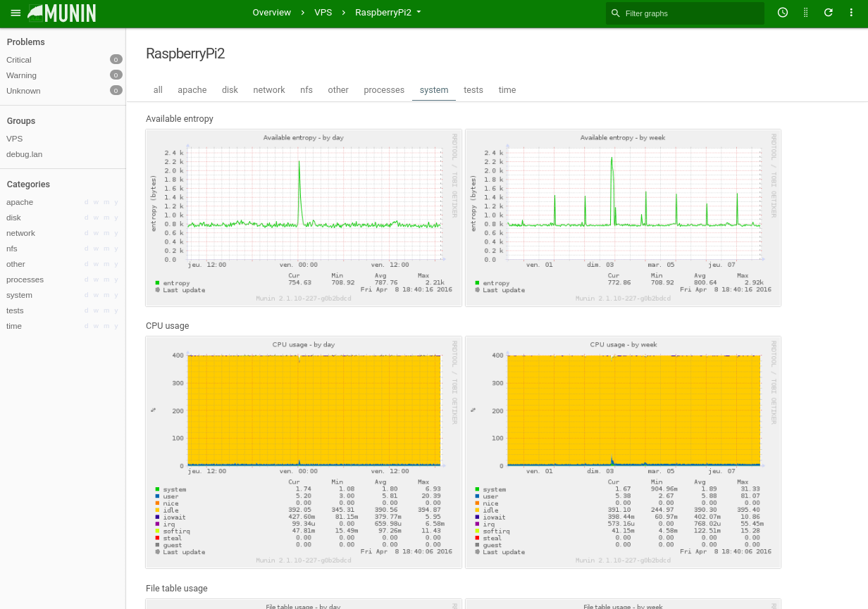Open the Available entropy by day graph
868x609 pixels.
point(304,218)
